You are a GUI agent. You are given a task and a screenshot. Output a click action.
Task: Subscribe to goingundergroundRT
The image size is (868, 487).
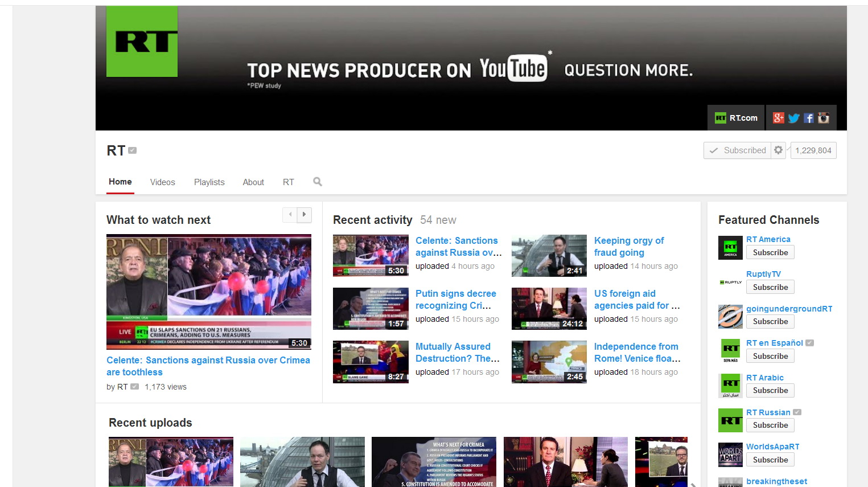click(771, 321)
